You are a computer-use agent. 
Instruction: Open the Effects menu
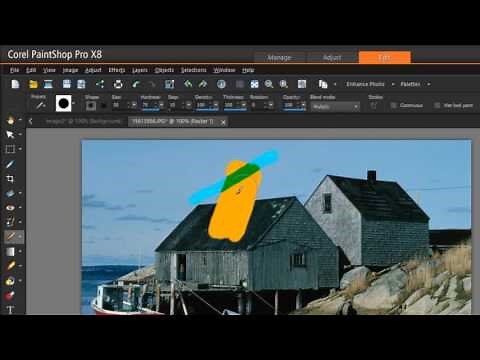117,70
